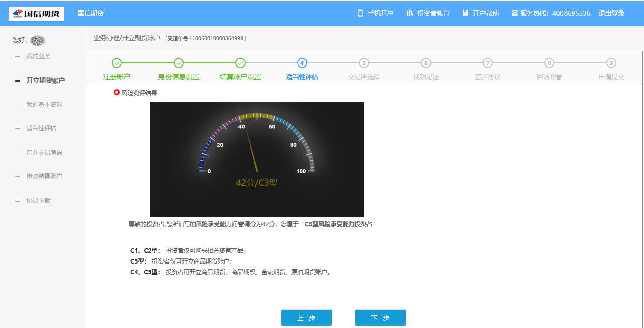
Task: Click the 受理单号 reference number text
Action: [205, 38]
